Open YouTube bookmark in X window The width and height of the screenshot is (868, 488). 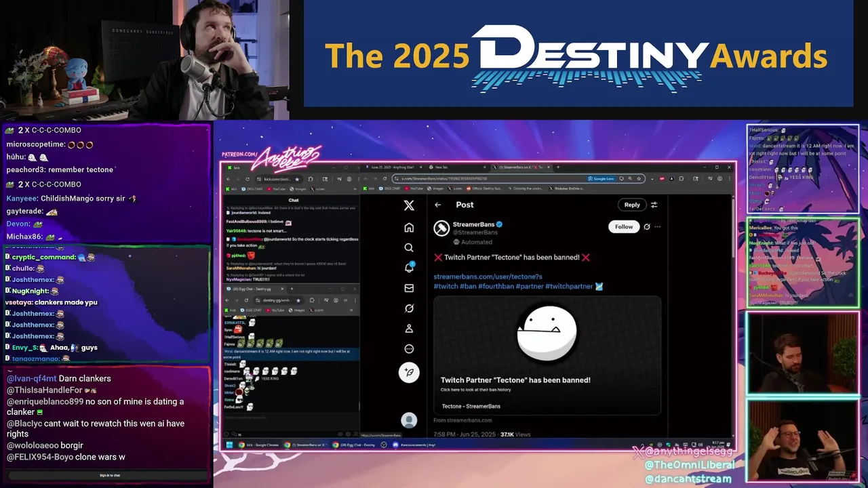tap(414, 188)
